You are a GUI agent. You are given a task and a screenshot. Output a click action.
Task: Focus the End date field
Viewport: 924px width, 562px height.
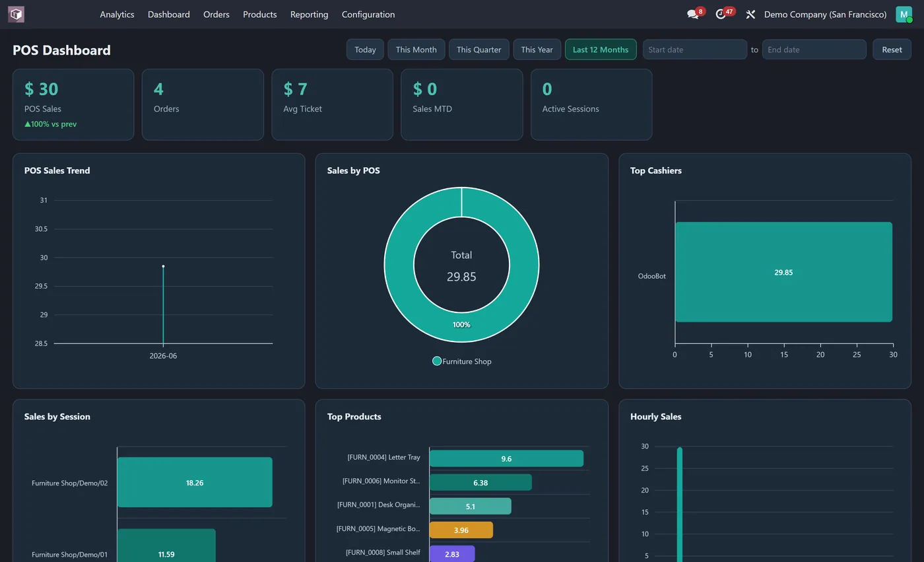tap(814, 50)
